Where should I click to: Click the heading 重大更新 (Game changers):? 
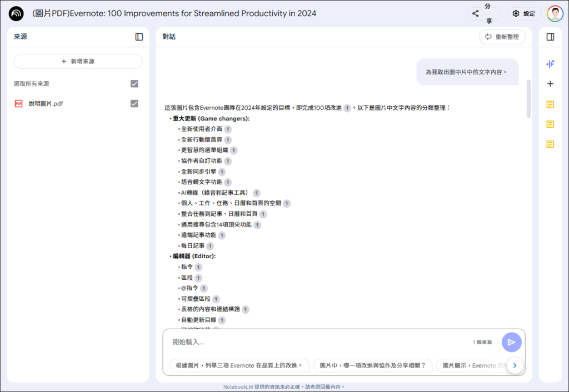click(x=211, y=119)
